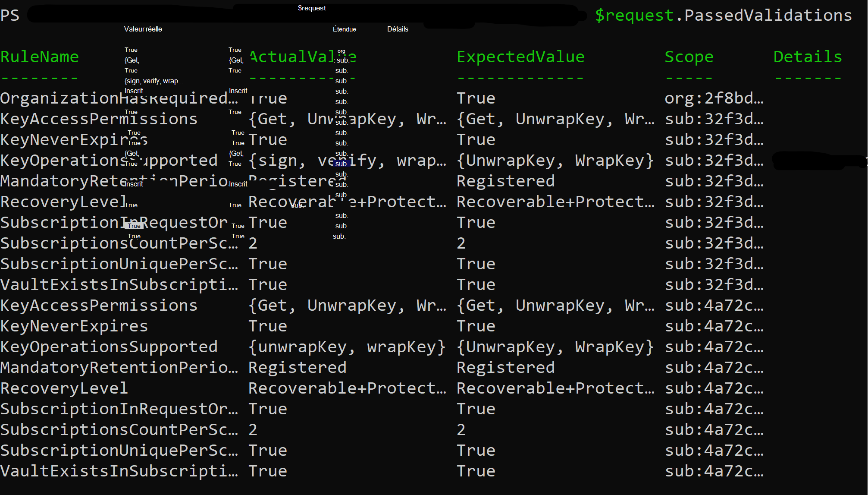Image resolution: width=868 pixels, height=495 pixels.
Task: Click the small Étendue overlay label
Action: pos(344,29)
